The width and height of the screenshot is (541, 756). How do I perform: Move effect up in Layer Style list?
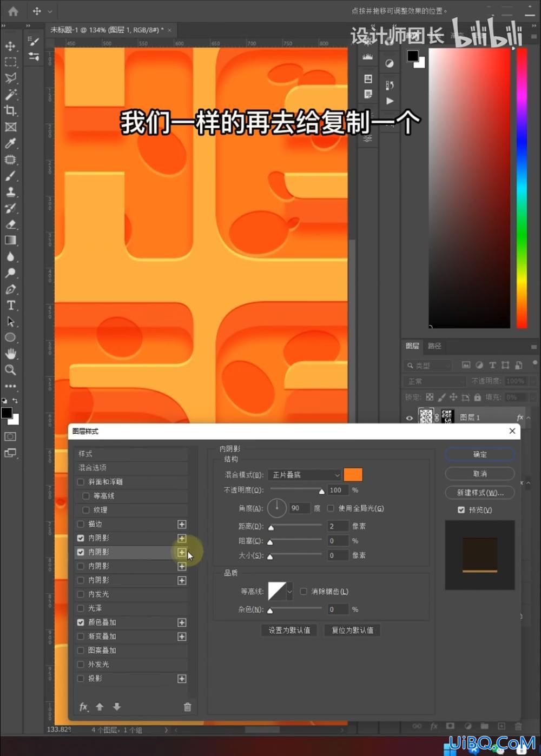[100, 707]
